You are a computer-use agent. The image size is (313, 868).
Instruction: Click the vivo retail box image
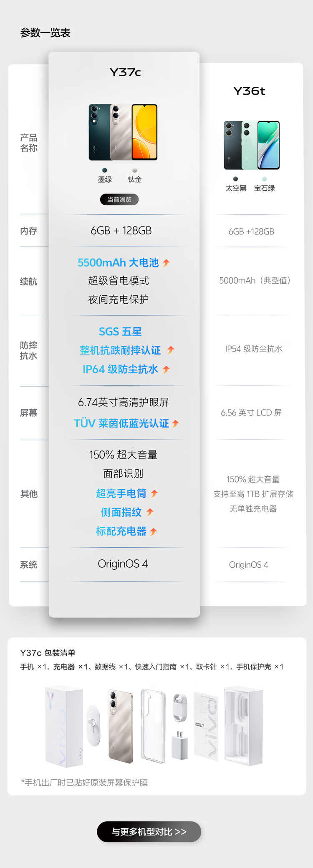pyautogui.click(x=64, y=727)
